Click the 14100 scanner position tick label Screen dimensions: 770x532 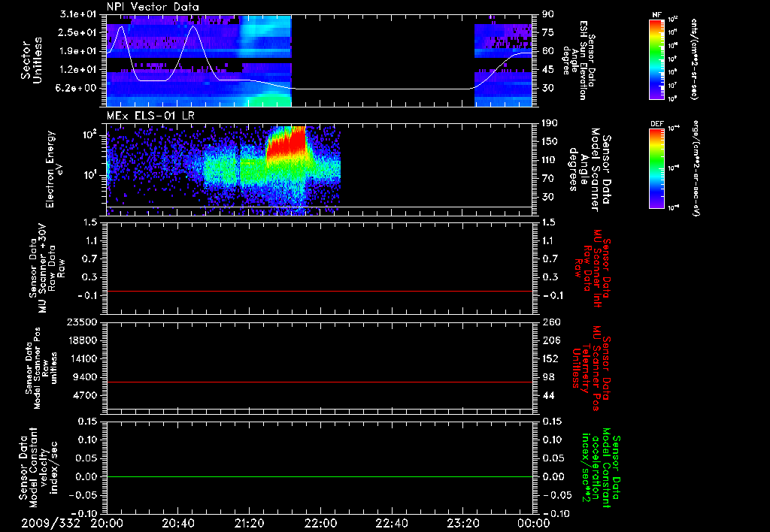coord(82,358)
